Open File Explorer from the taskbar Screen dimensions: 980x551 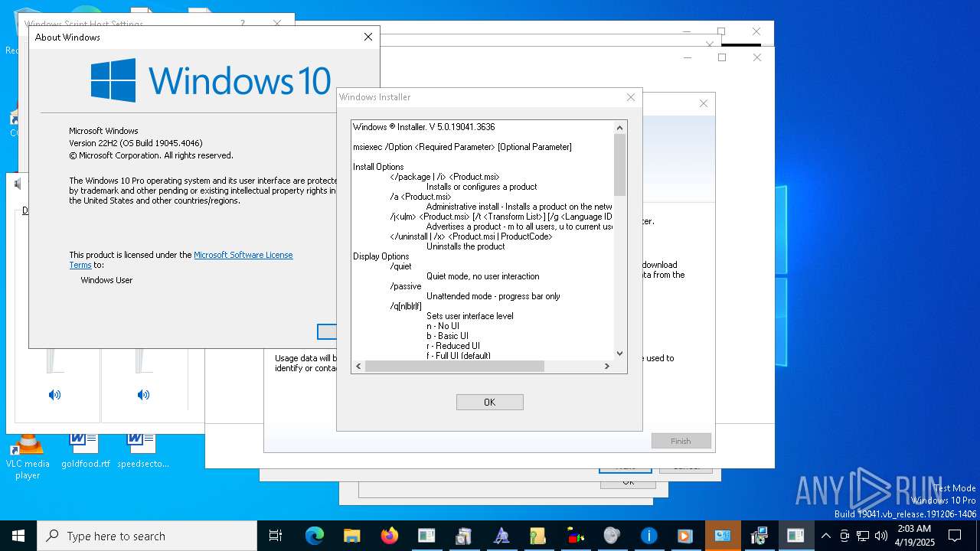point(351,536)
